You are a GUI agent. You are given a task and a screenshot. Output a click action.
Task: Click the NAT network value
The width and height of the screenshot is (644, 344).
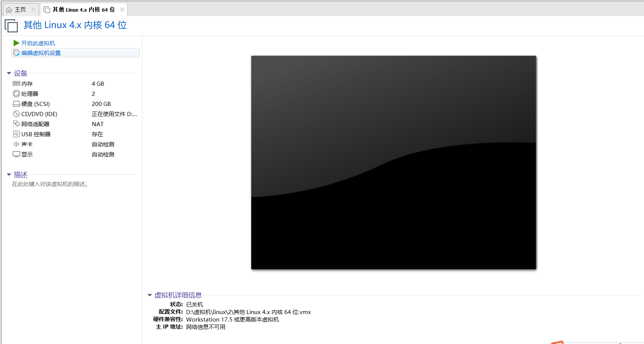(x=98, y=124)
